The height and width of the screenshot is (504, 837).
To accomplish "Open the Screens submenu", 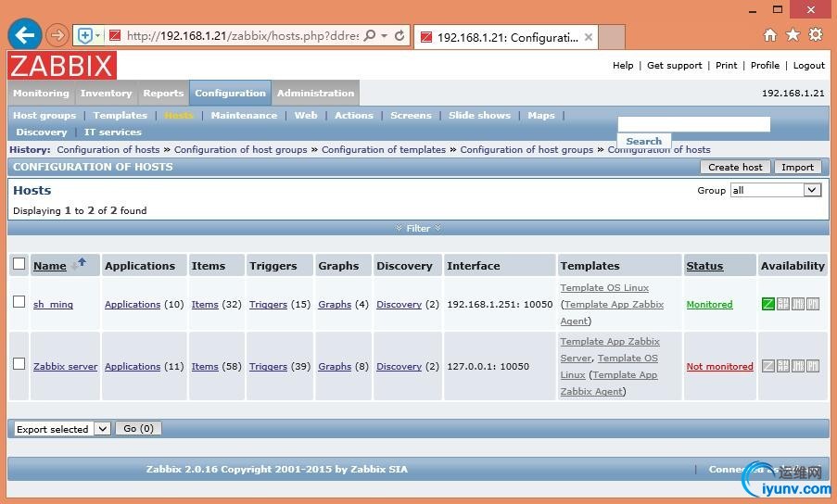I will [411, 115].
